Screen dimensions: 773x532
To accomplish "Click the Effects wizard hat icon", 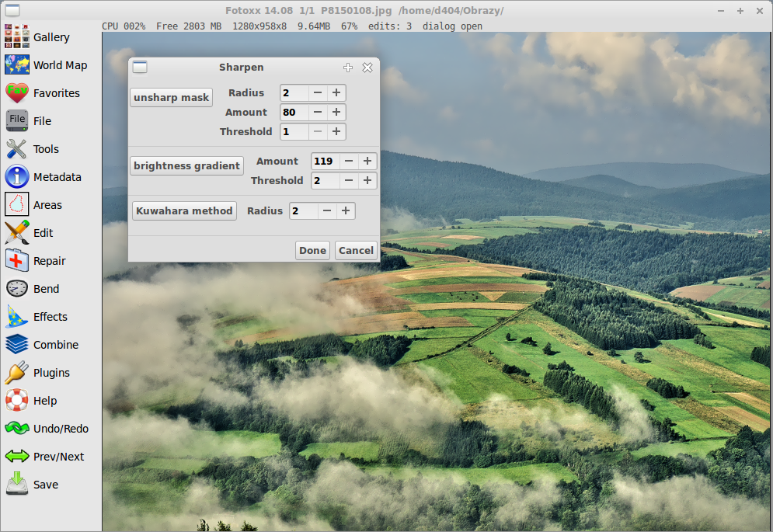I will click(17, 317).
